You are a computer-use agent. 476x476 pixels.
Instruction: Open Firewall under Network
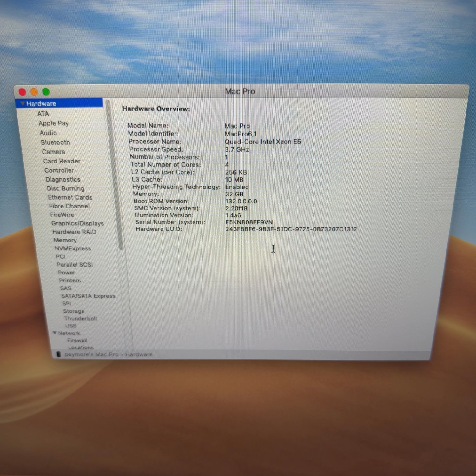(77, 340)
